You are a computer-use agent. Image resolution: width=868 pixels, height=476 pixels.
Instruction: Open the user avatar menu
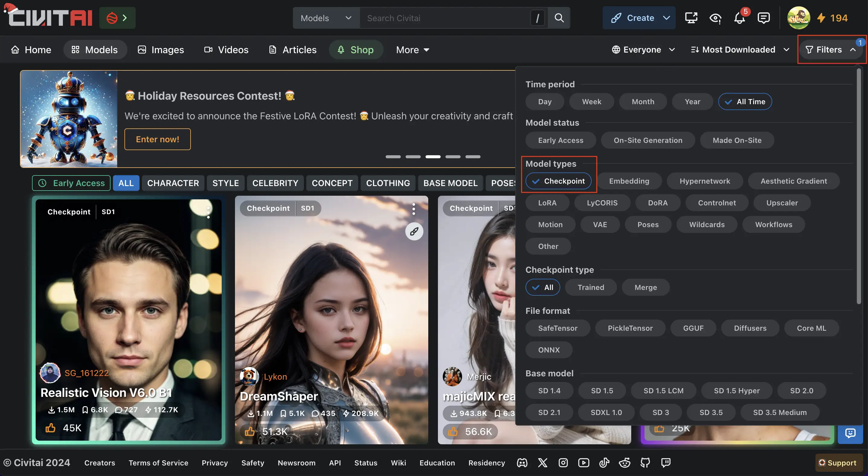coord(798,18)
